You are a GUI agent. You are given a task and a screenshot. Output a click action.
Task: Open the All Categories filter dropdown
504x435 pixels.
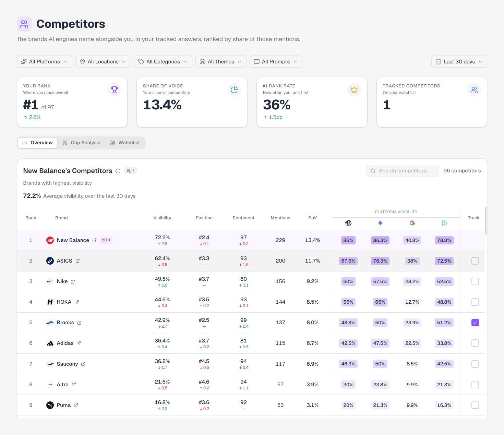click(x=163, y=62)
